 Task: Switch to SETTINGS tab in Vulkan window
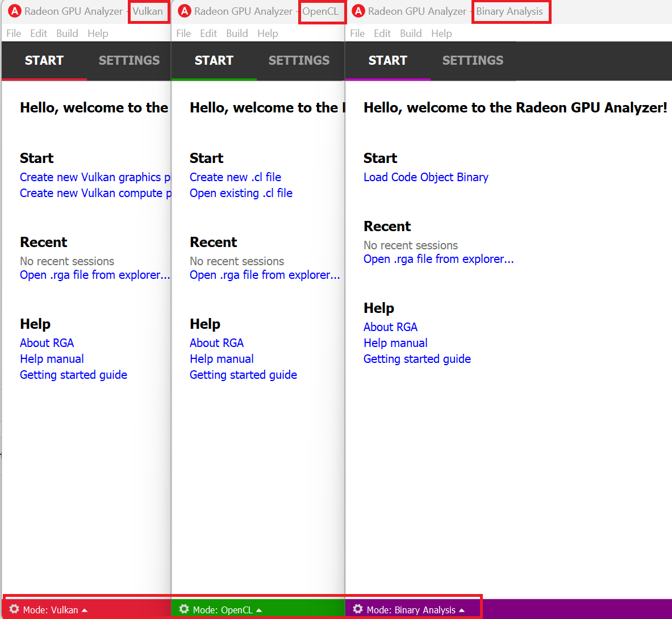pos(129,60)
